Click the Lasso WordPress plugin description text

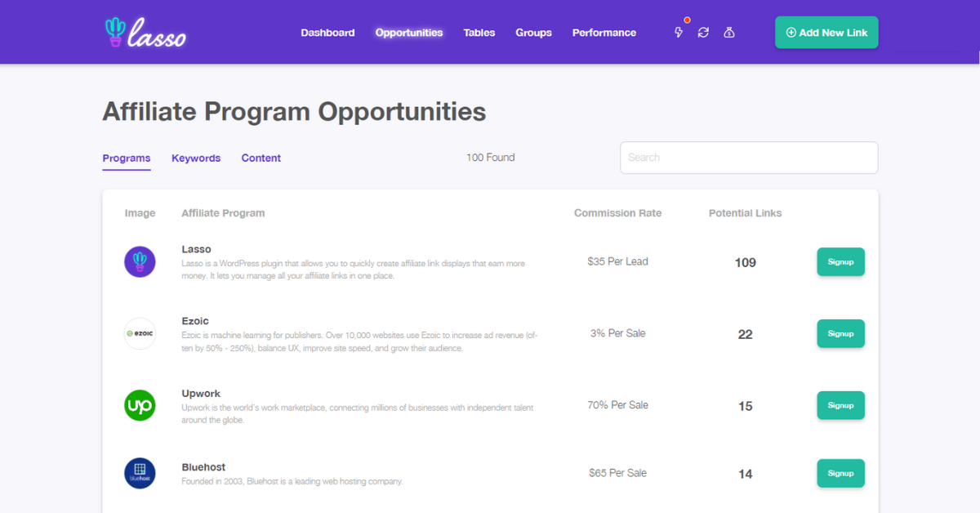point(353,270)
